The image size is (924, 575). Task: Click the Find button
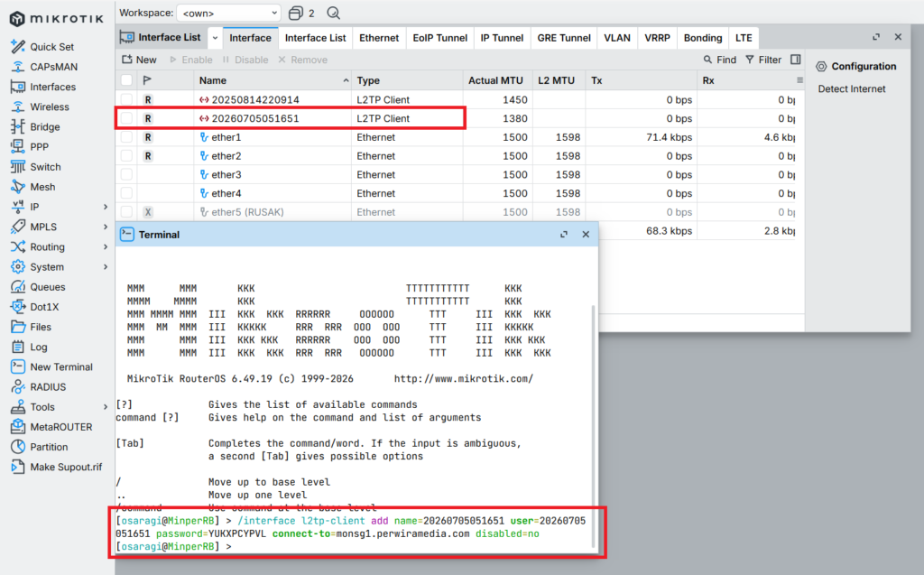(x=720, y=60)
